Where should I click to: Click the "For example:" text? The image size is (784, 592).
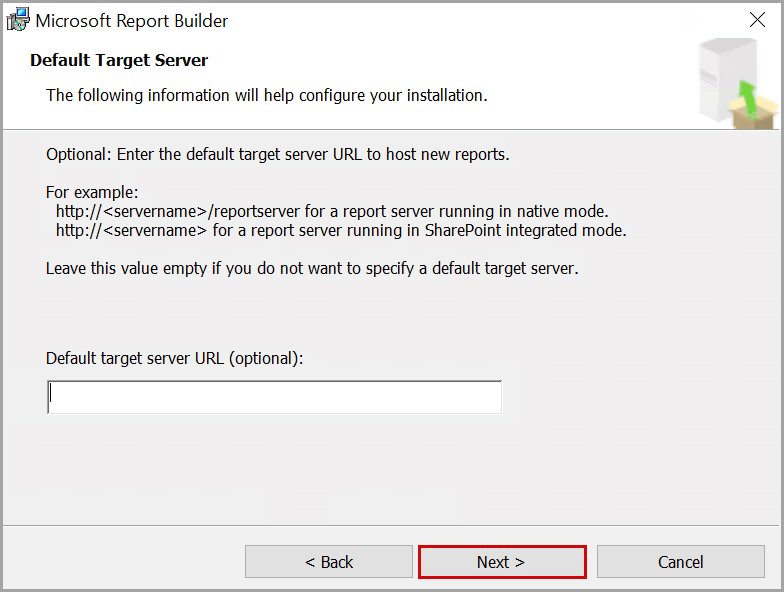coord(92,192)
